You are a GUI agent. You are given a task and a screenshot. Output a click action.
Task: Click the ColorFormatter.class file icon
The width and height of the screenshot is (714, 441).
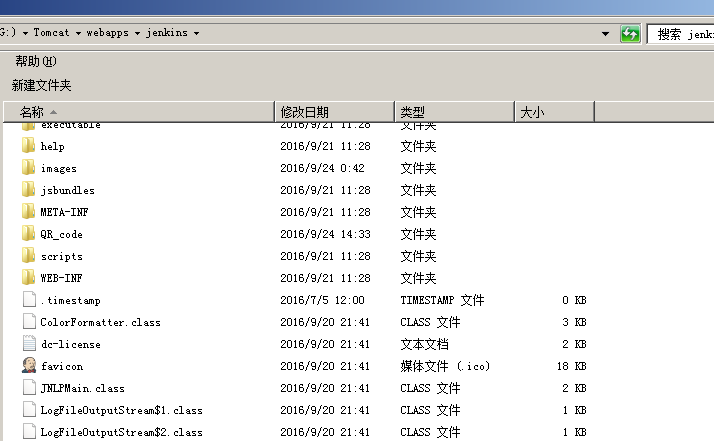point(29,322)
